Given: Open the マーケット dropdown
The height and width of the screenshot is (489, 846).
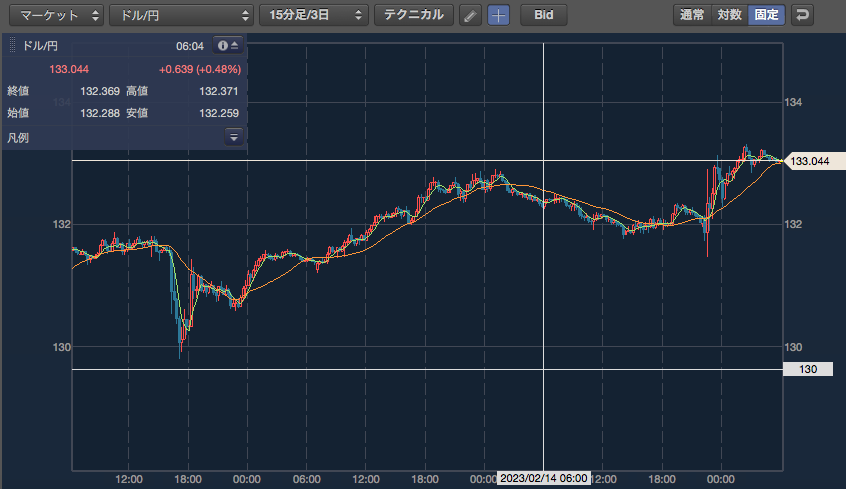Looking at the screenshot, I should point(56,15).
